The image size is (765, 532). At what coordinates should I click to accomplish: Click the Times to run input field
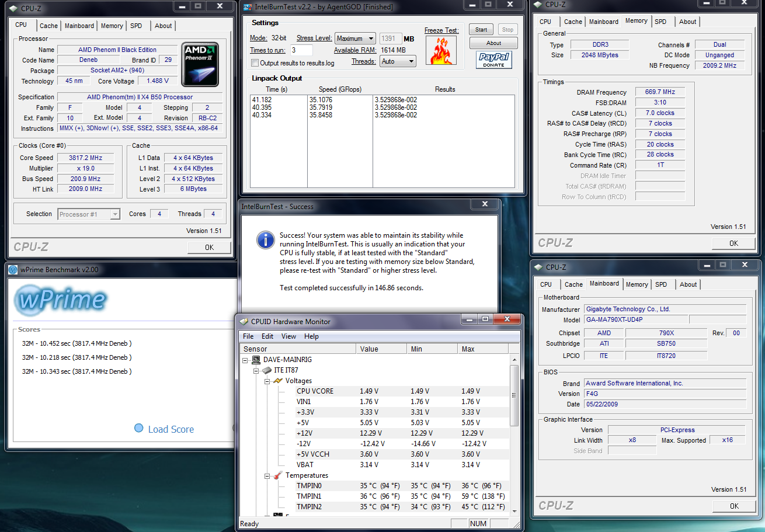coord(301,50)
